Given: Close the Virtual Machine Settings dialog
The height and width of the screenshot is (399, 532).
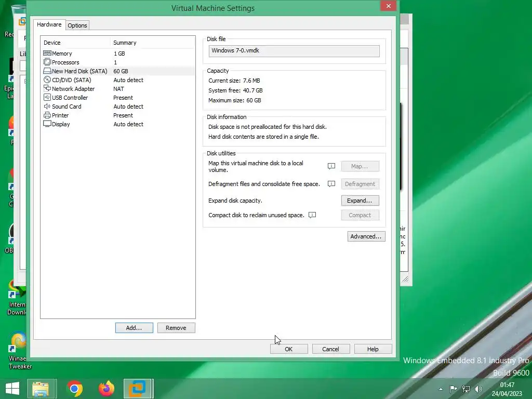Looking at the screenshot, I should pos(389,6).
